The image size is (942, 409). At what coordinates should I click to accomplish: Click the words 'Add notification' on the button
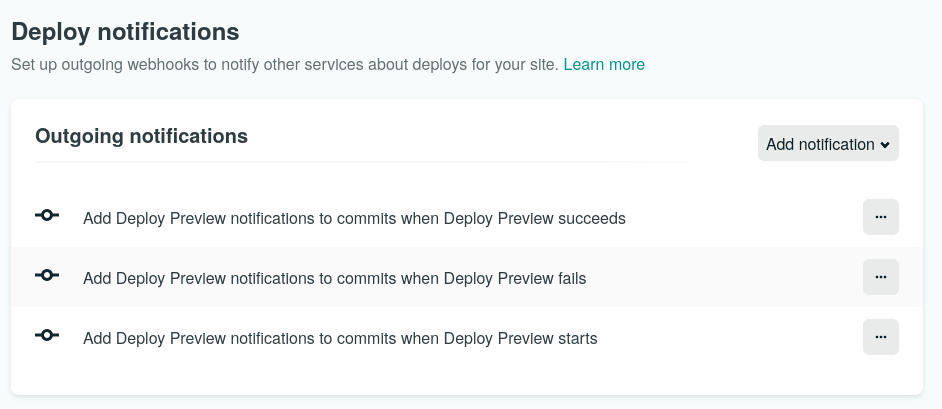coord(820,145)
